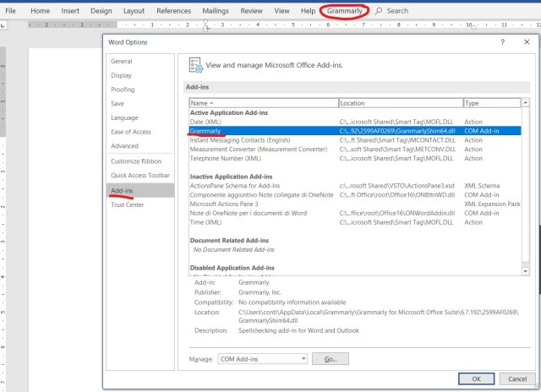This screenshot has width=541, height=392.
Task: Open the Mailings ribbon tab
Action: 215,11
